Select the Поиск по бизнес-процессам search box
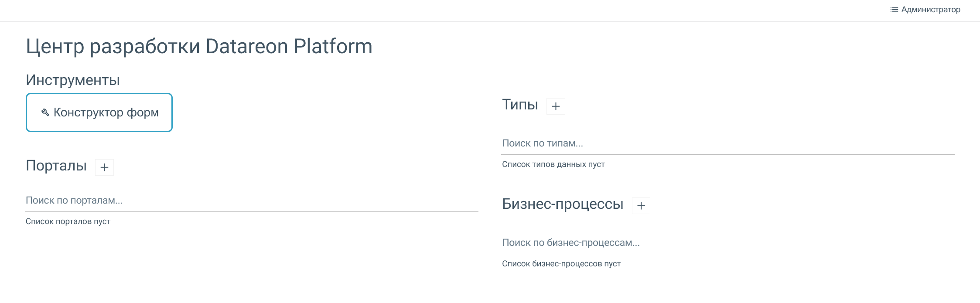Screen dimensions: 980x303 coord(727,243)
